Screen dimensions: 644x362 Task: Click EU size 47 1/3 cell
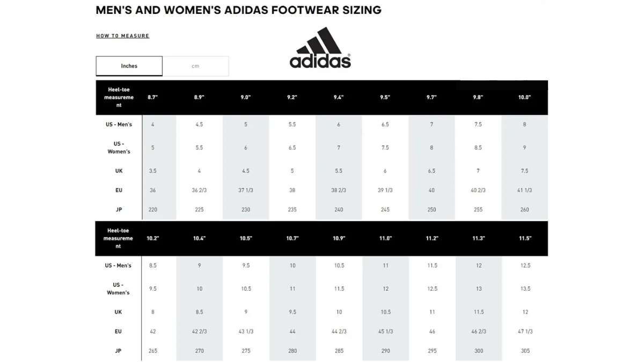pos(524,331)
